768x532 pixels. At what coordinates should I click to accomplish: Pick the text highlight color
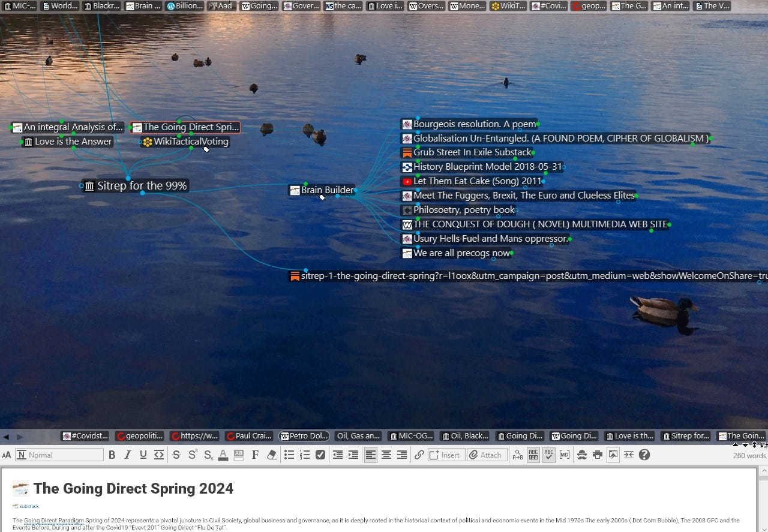pos(239,455)
